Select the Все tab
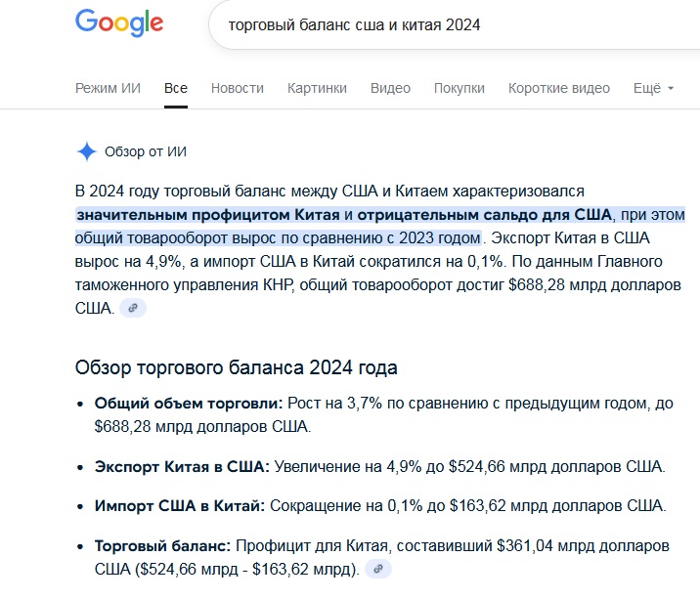This screenshot has width=700, height=600. pos(175,88)
